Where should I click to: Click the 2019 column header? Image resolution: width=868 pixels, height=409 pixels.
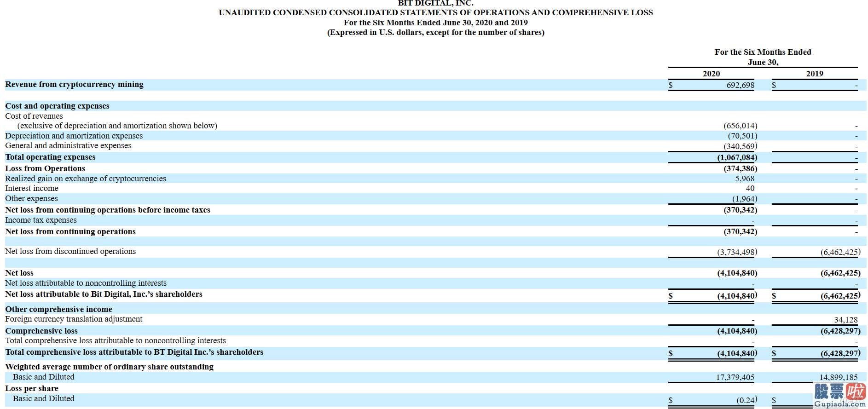[x=815, y=74]
